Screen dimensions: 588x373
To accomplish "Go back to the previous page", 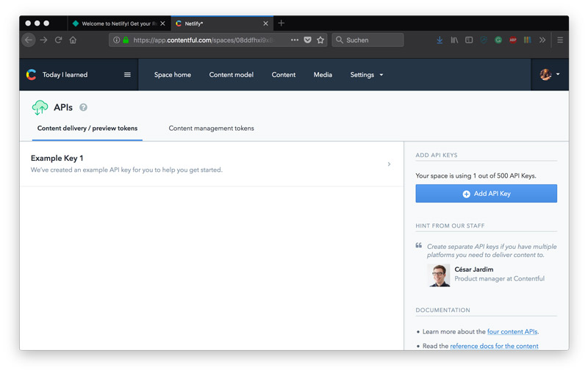I will tap(29, 40).
